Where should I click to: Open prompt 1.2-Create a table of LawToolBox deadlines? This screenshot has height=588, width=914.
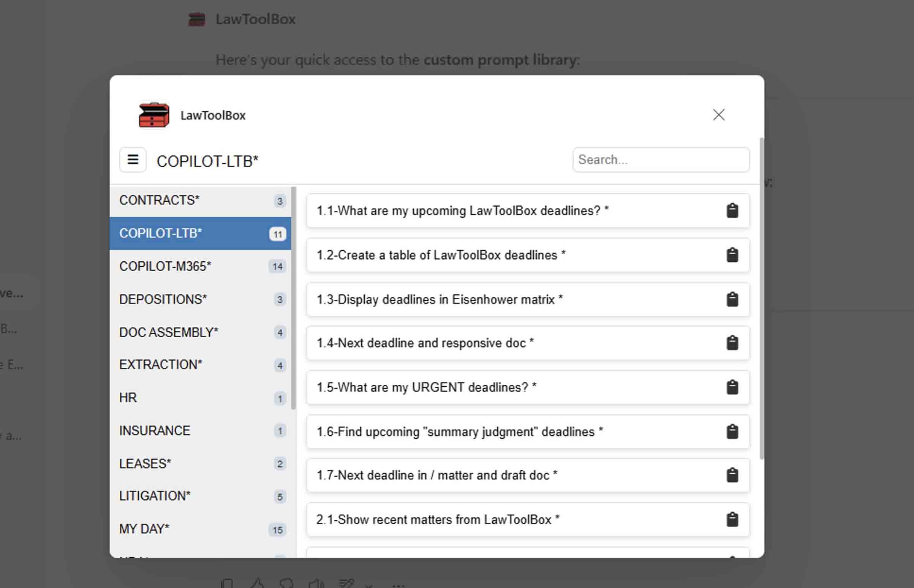(x=528, y=254)
